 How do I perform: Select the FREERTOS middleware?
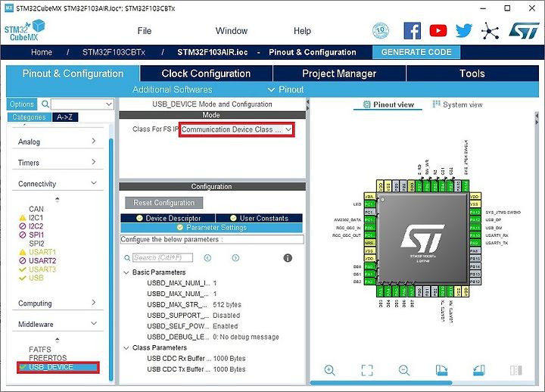48,358
